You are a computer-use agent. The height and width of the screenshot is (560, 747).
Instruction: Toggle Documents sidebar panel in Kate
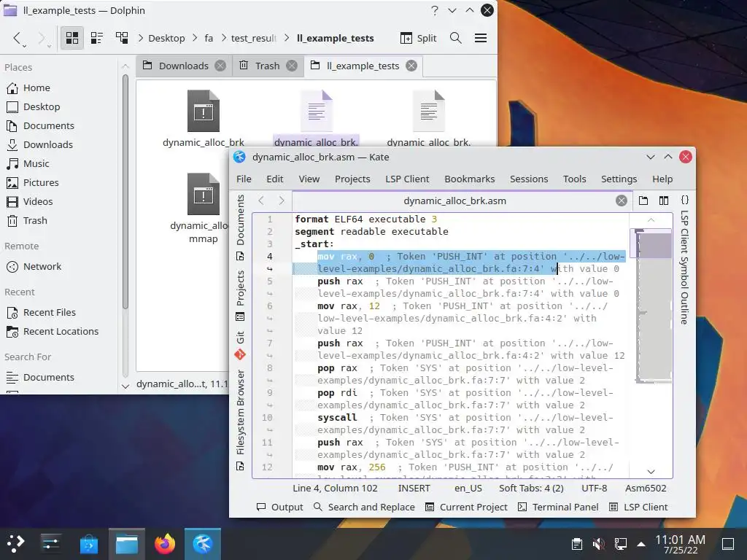coord(241,227)
